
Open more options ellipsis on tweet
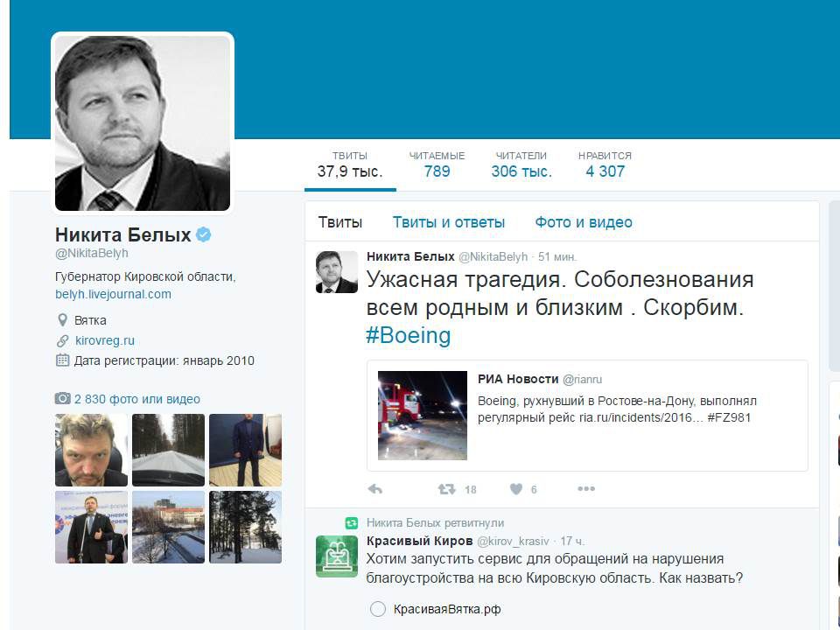pyautogui.click(x=586, y=488)
